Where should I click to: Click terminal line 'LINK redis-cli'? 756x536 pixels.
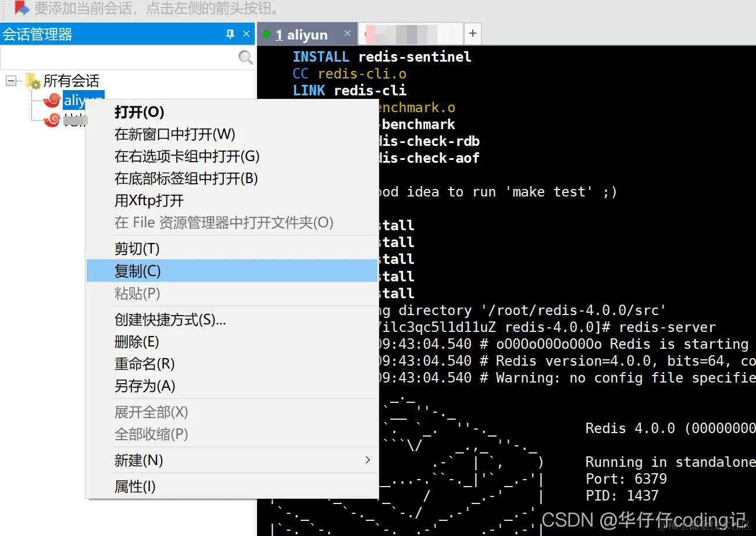click(350, 91)
